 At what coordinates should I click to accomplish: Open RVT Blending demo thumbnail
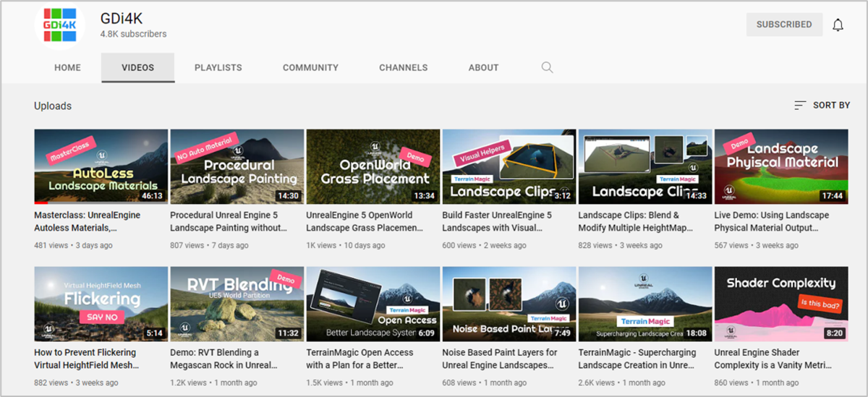click(237, 304)
